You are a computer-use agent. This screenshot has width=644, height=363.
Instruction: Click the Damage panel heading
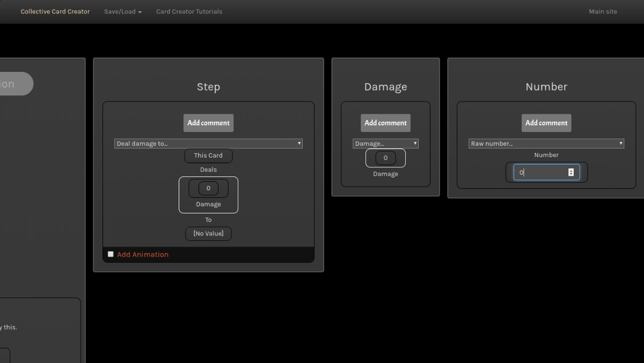pos(385,87)
